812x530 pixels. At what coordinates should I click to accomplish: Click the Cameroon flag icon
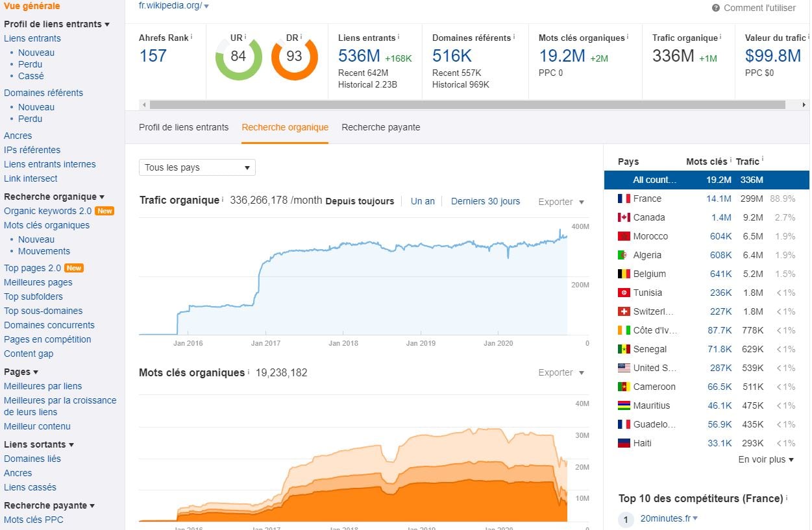(x=624, y=387)
